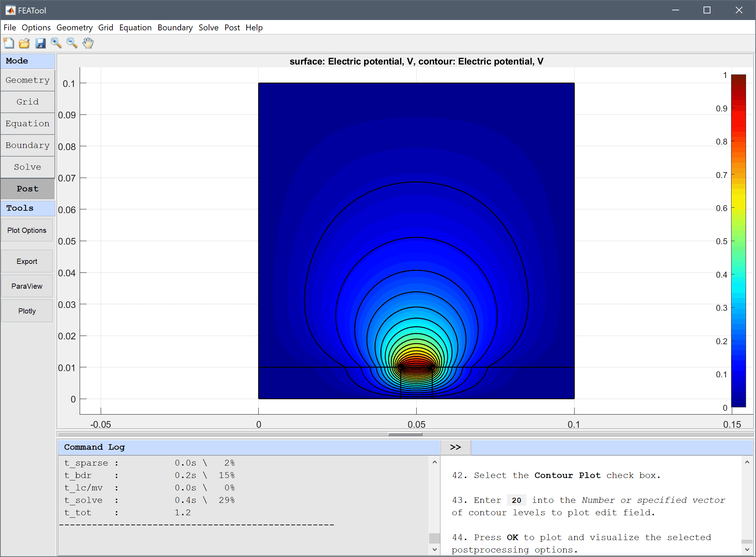Click the Equation mode button
The image size is (756, 557).
click(x=28, y=123)
